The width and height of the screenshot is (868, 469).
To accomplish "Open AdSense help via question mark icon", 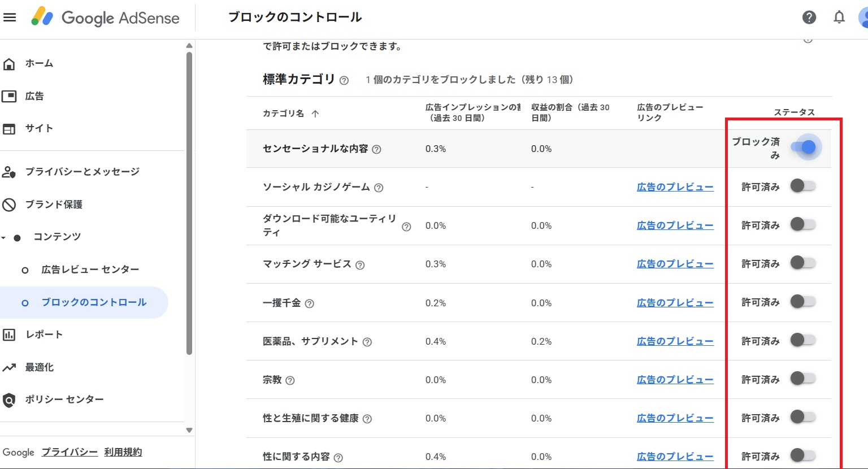I will (809, 18).
